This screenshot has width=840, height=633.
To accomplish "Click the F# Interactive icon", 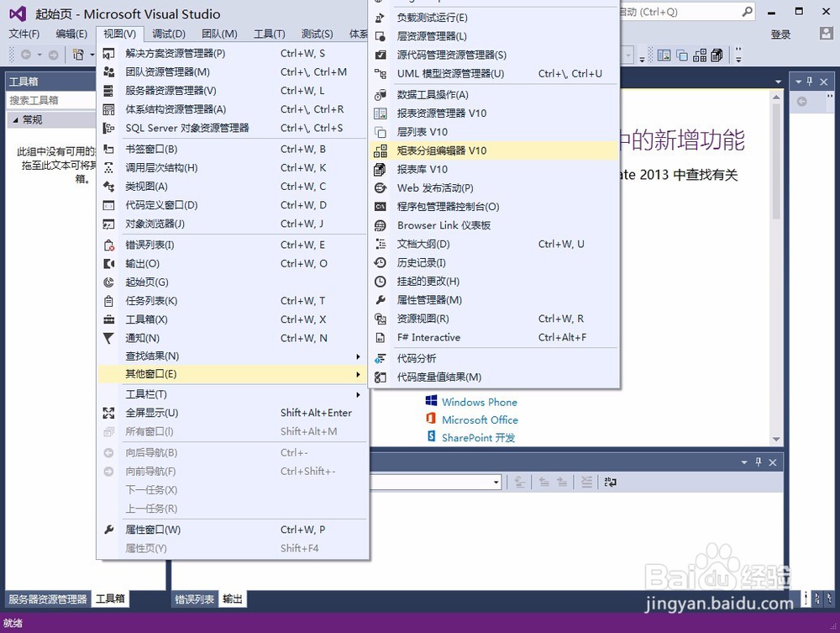I will 381,338.
